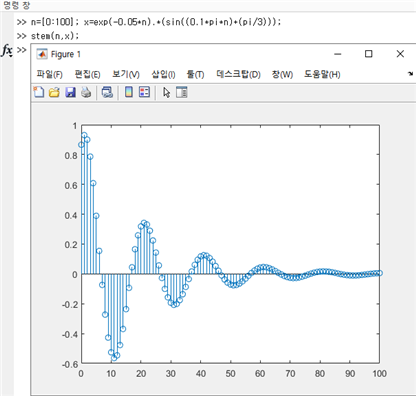Open the 툴(T) menu
420x396 pixels.
tap(195, 74)
